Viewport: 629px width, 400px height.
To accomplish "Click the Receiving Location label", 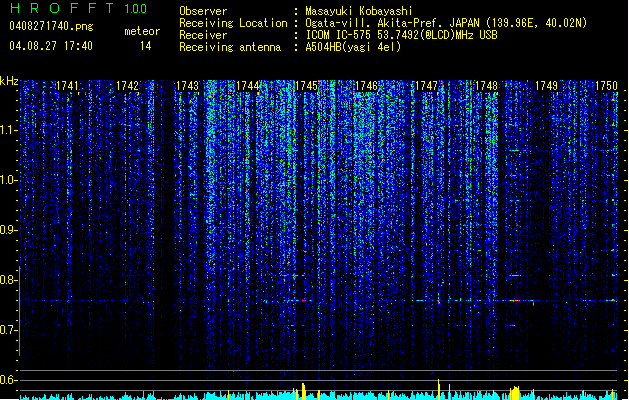I will (x=233, y=23).
